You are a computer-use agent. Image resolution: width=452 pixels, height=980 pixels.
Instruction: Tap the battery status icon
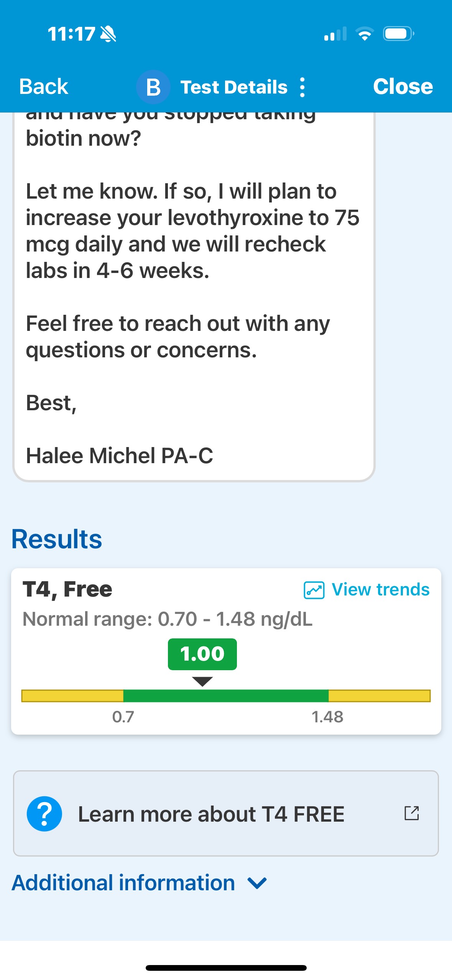tap(398, 34)
